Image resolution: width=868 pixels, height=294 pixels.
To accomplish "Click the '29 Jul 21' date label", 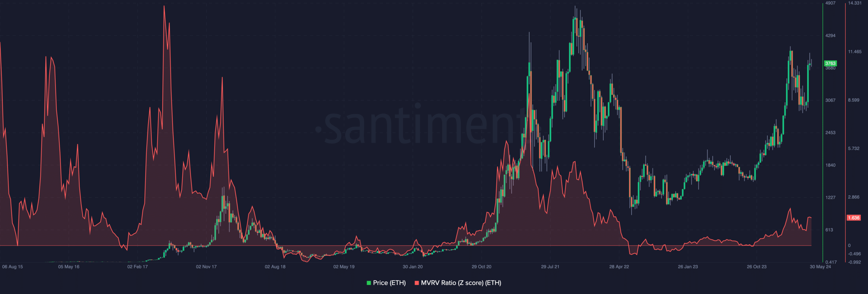I will tap(550, 267).
